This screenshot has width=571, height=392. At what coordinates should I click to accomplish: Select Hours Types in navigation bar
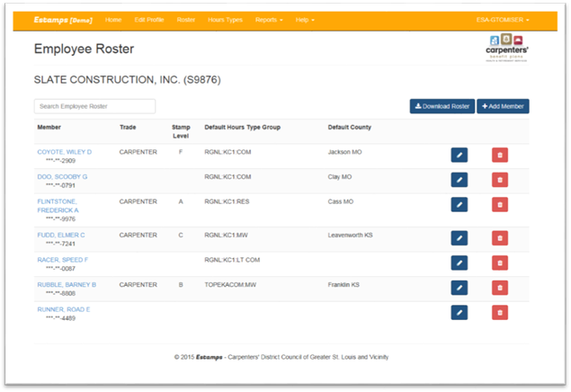226,19
